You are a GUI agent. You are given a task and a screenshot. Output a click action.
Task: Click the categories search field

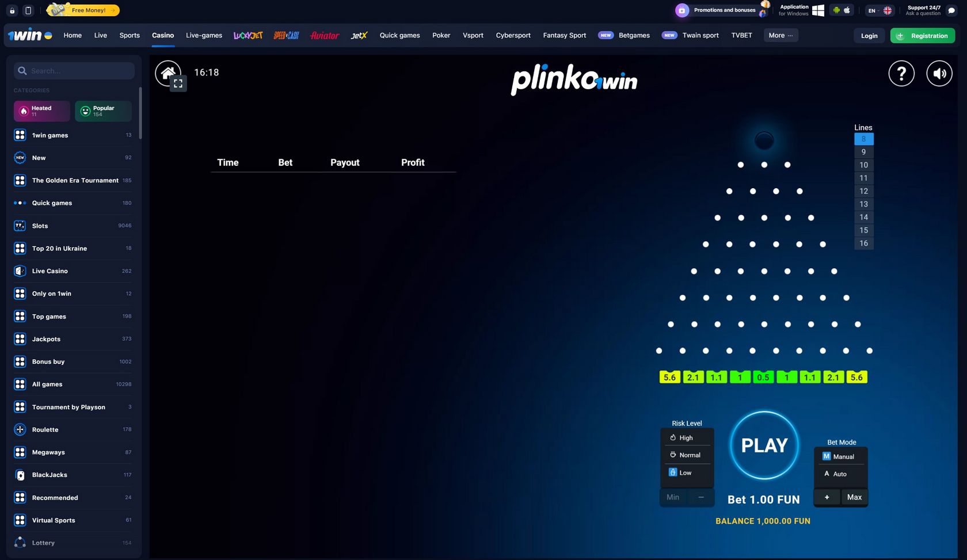coord(74,71)
